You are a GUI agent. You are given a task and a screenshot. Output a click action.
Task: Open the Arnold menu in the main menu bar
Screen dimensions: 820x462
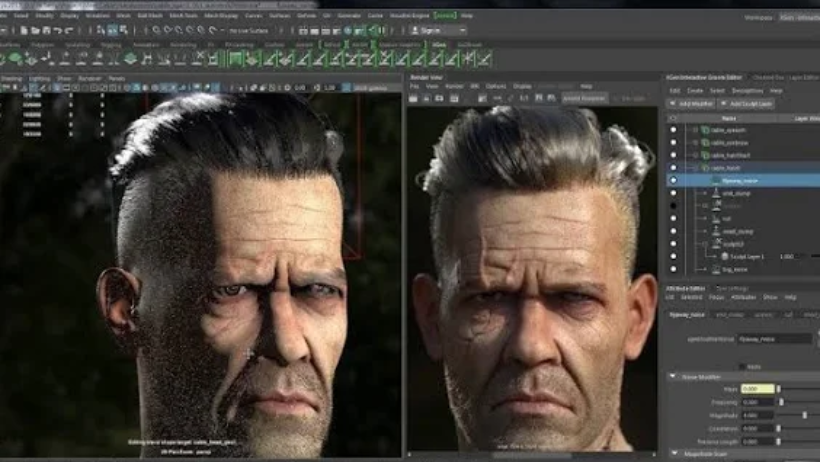445,16
